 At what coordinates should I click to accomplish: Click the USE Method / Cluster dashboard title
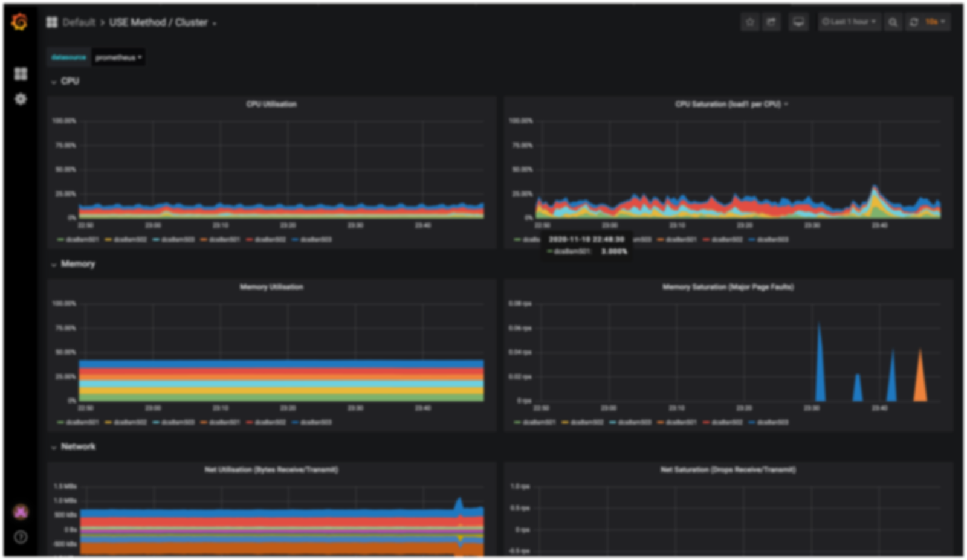tap(158, 22)
